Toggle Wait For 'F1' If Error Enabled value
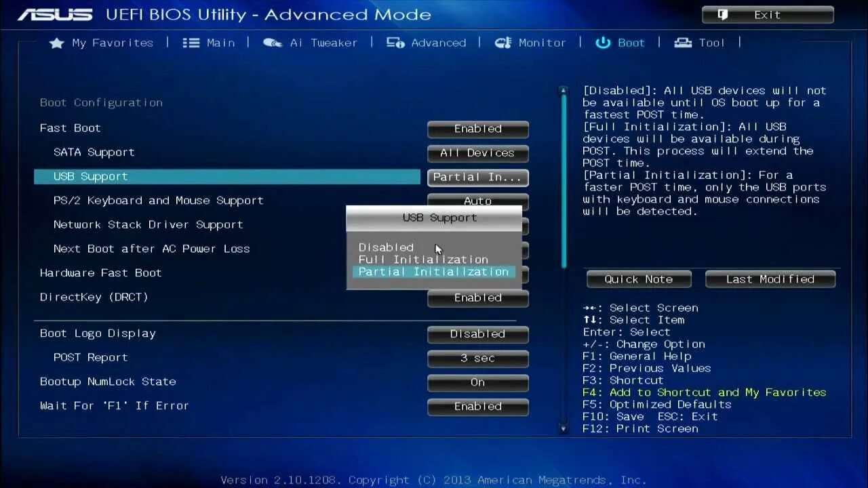 tap(478, 407)
